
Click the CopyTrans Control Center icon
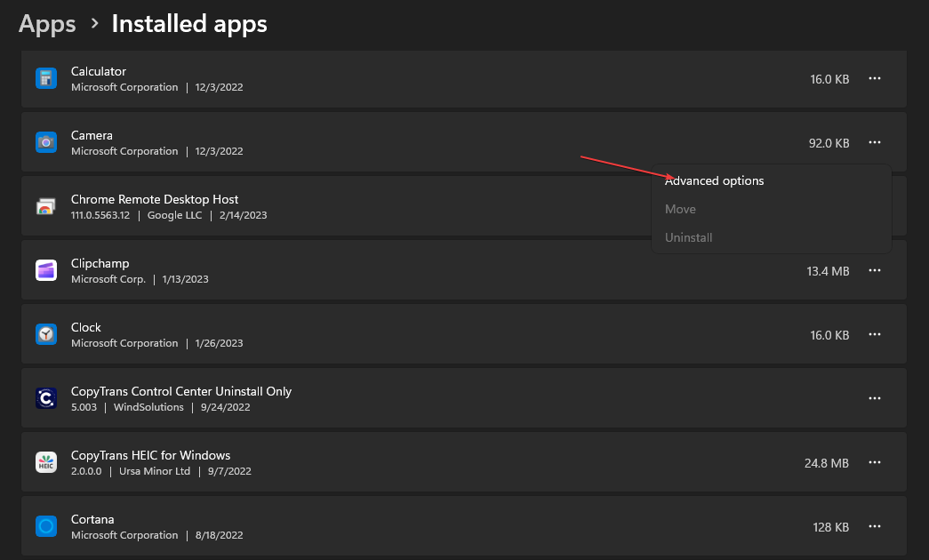click(46, 398)
